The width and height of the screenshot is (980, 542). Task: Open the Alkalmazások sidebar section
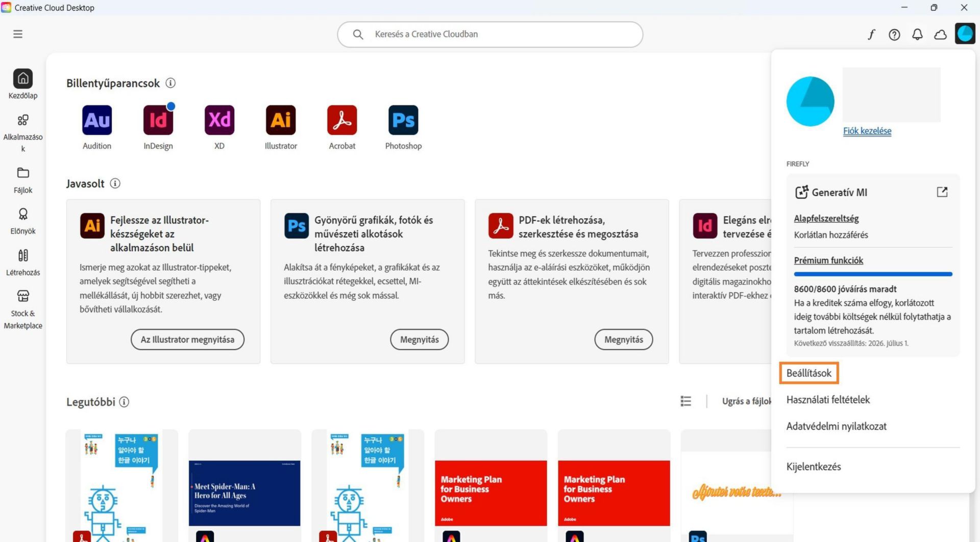(23, 133)
